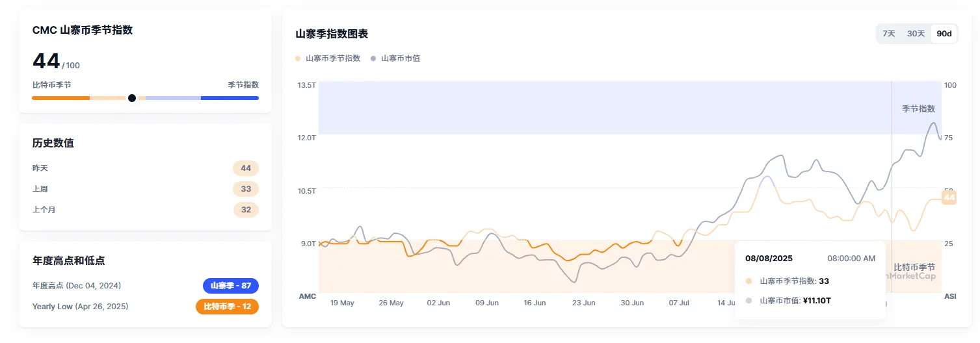This screenshot has width=980, height=343.
Task: Click tooltip orange dot beside 山寨币季节指数
Action: pyautogui.click(x=748, y=281)
